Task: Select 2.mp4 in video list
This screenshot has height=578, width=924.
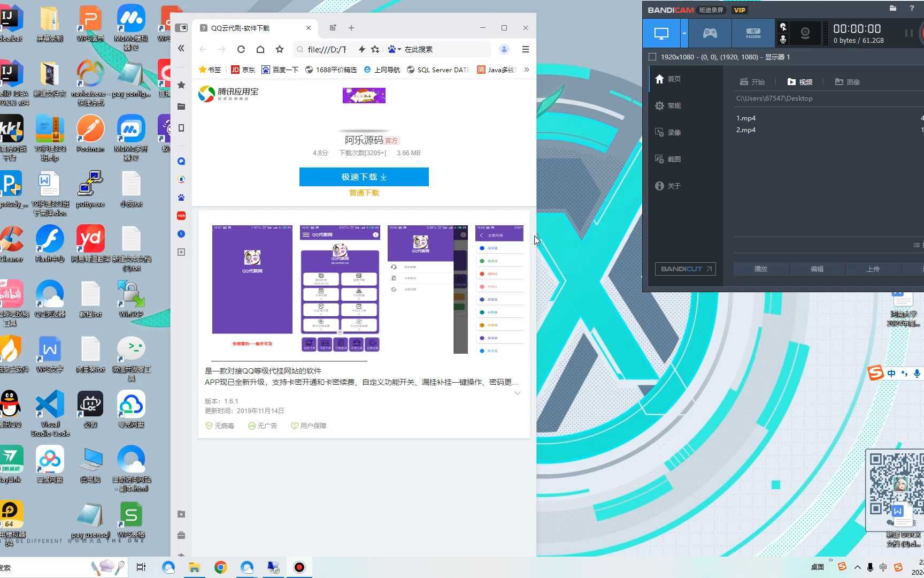Action: (746, 130)
